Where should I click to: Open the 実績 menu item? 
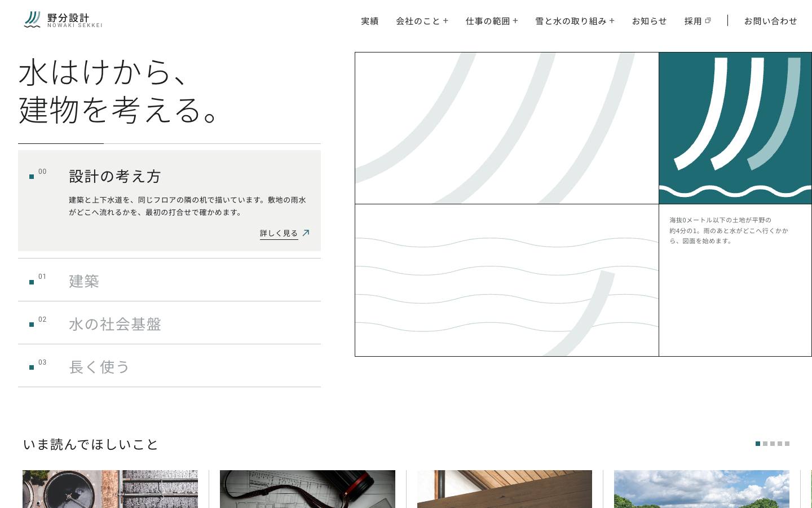[370, 21]
